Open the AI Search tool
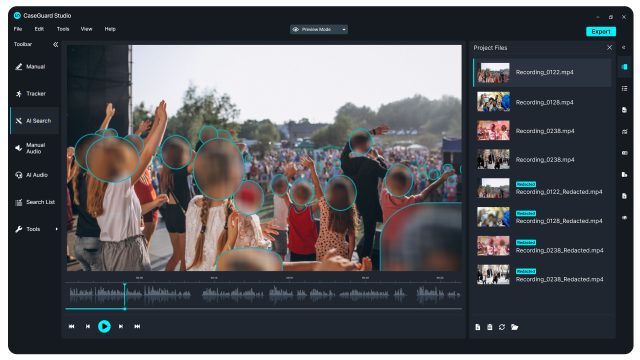 pos(34,121)
